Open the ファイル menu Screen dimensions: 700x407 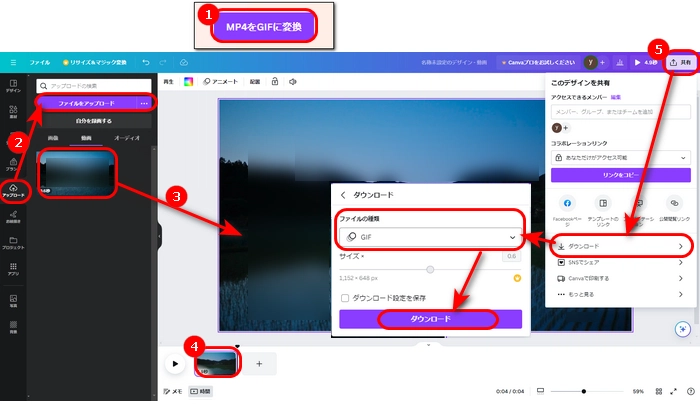click(x=40, y=62)
